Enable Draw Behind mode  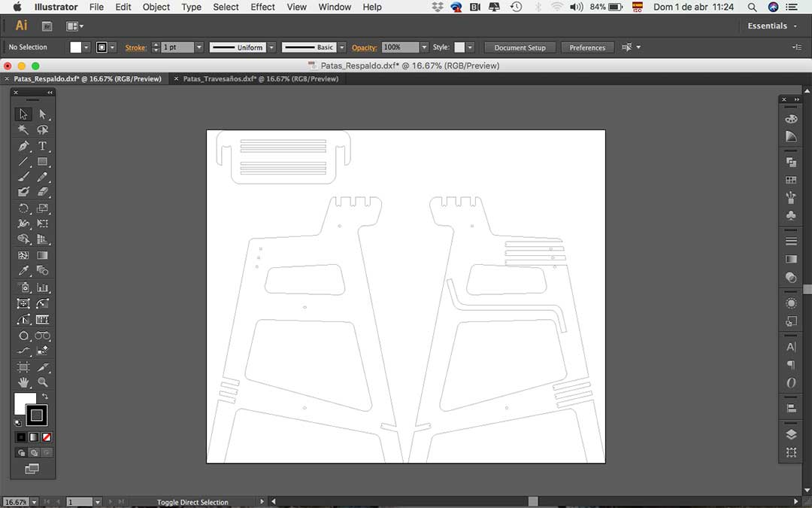(x=34, y=452)
